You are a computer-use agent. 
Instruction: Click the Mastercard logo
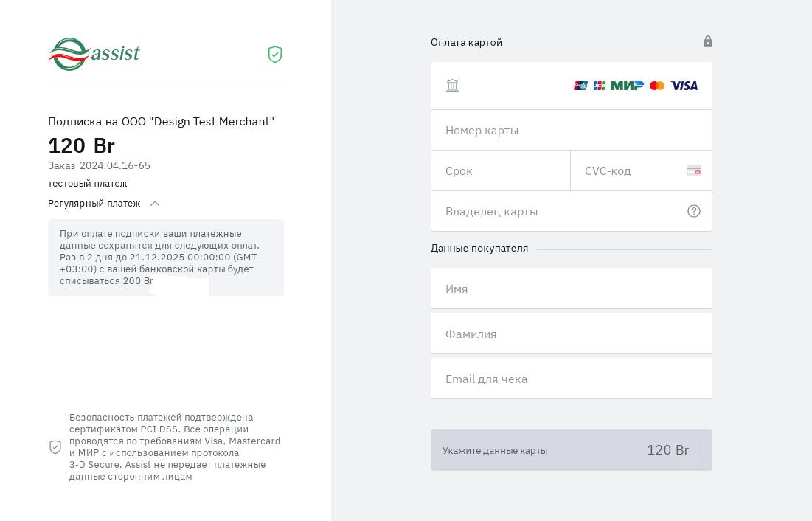(657, 86)
